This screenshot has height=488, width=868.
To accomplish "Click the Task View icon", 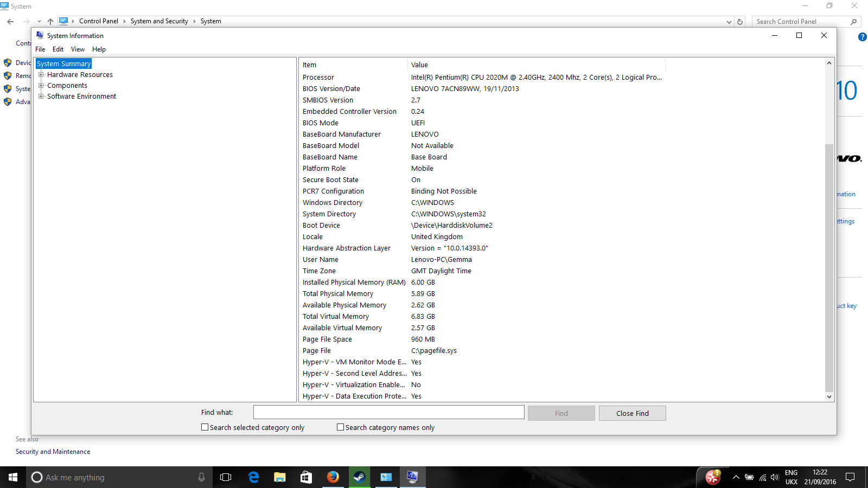I will point(226,477).
